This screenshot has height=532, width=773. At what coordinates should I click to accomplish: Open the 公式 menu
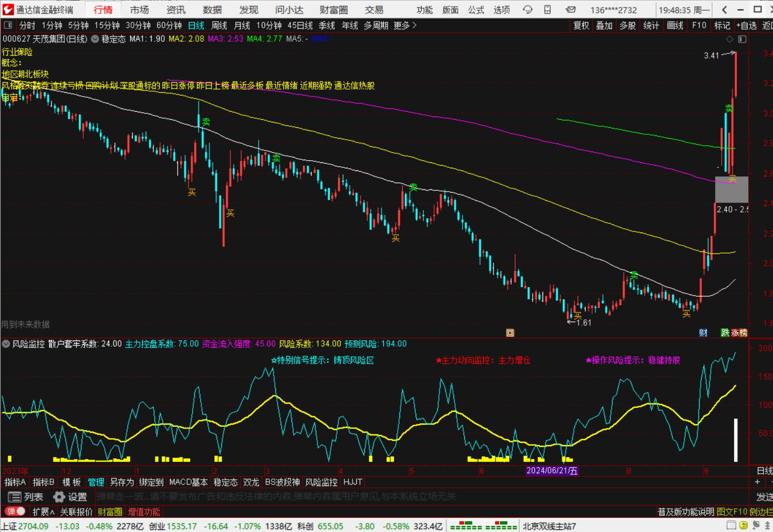point(476,10)
